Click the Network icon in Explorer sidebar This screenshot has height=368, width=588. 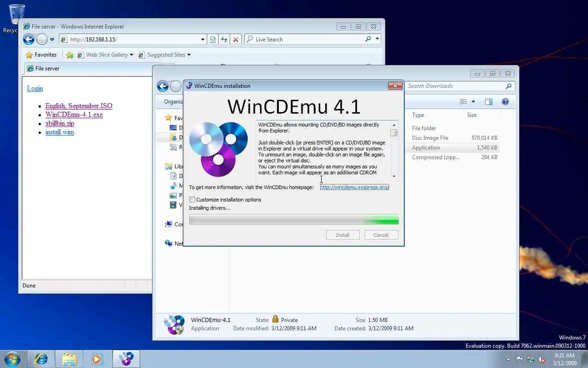coord(169,243)
